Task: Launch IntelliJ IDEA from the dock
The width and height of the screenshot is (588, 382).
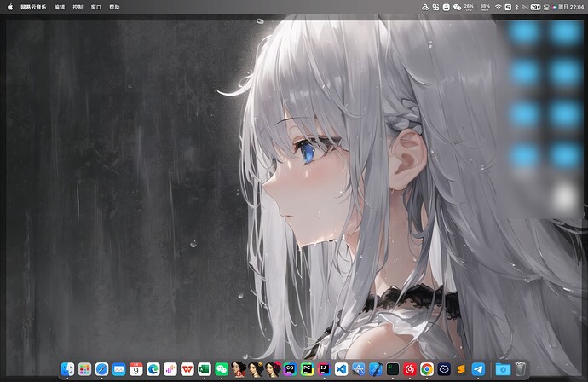Action: click(325, 369)
